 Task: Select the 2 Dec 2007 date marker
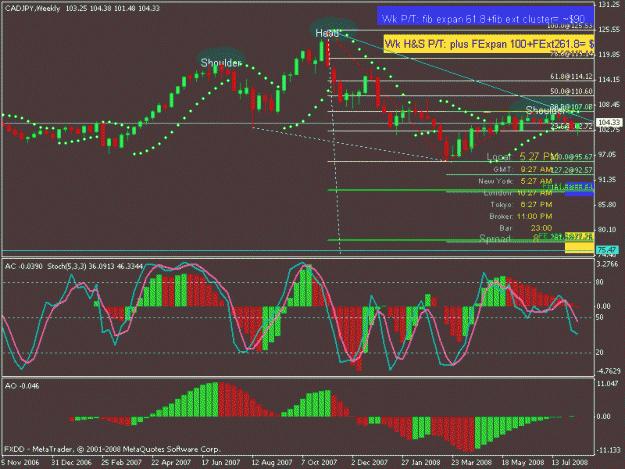coord(369,463)
